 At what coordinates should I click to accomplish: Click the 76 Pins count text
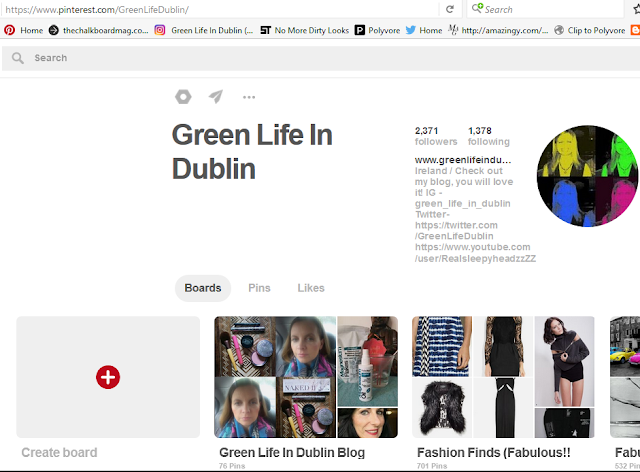(232, 466)
